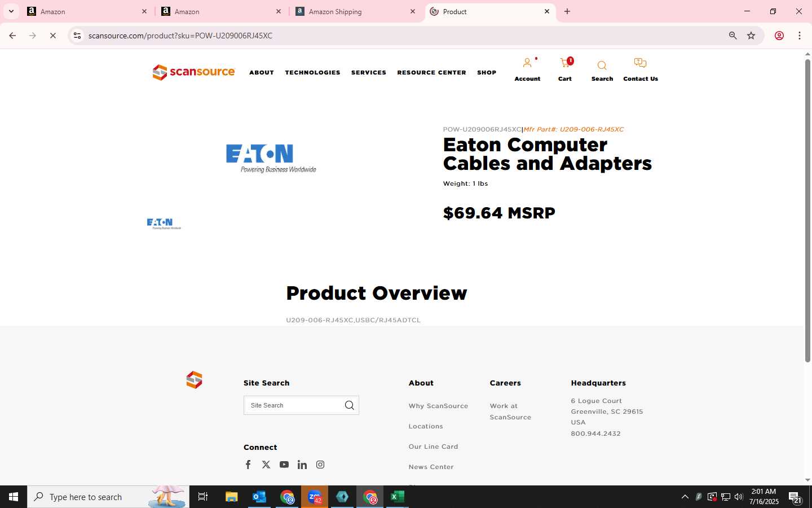The image size is (812, 508).
Task: Bookmark this page with star icon
Action: click(x=751, y=36)
